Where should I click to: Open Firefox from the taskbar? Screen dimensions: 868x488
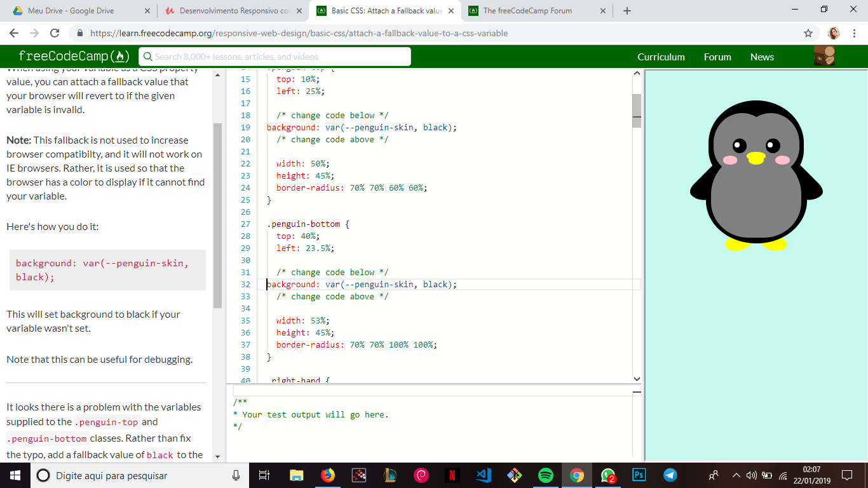tap(328, 475)
